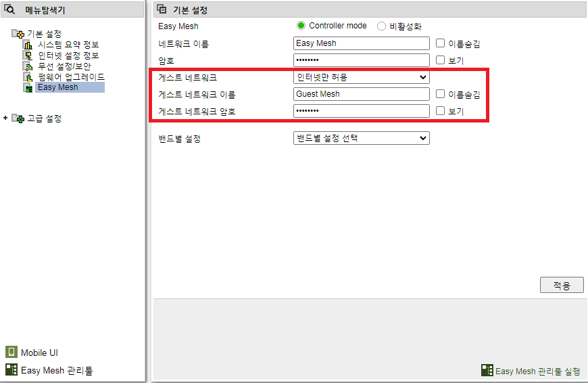Image resolution: width=588 pixels, height=383 pixels.
Task: Open the 게스트 네트워크 dropdown
Action: (361, 77)
